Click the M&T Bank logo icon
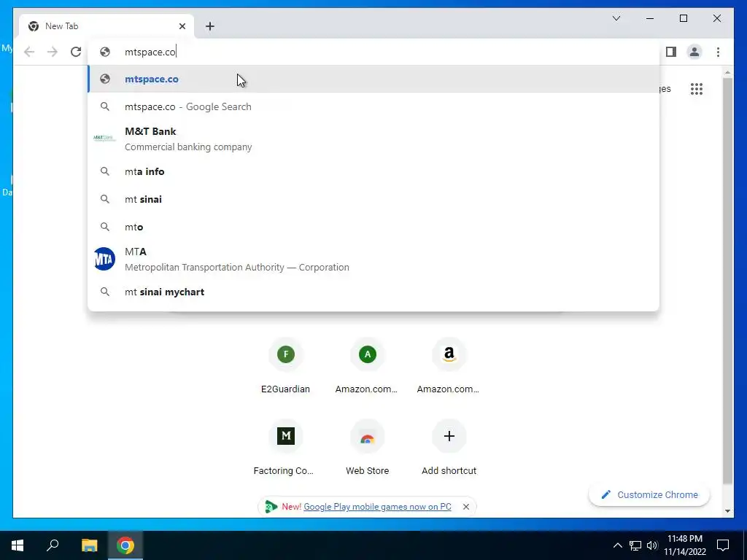 coord(104,138)
